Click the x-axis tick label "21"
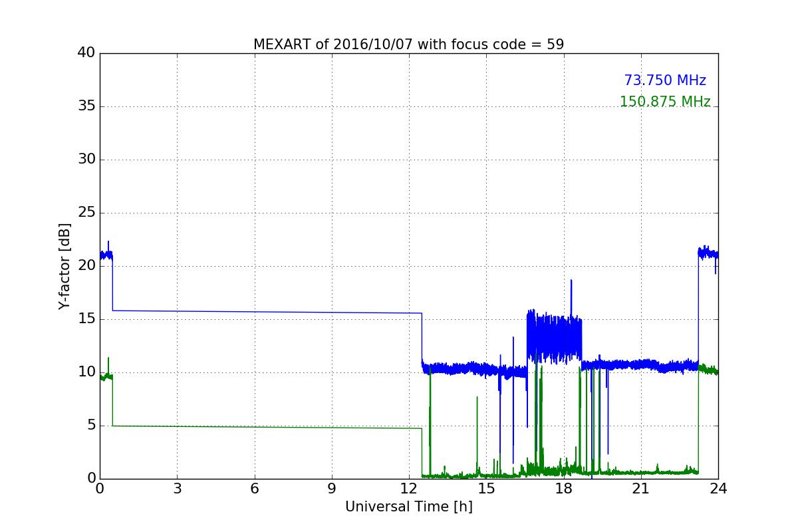The height and width of the screenshot is (532, 798). [641, 488]
